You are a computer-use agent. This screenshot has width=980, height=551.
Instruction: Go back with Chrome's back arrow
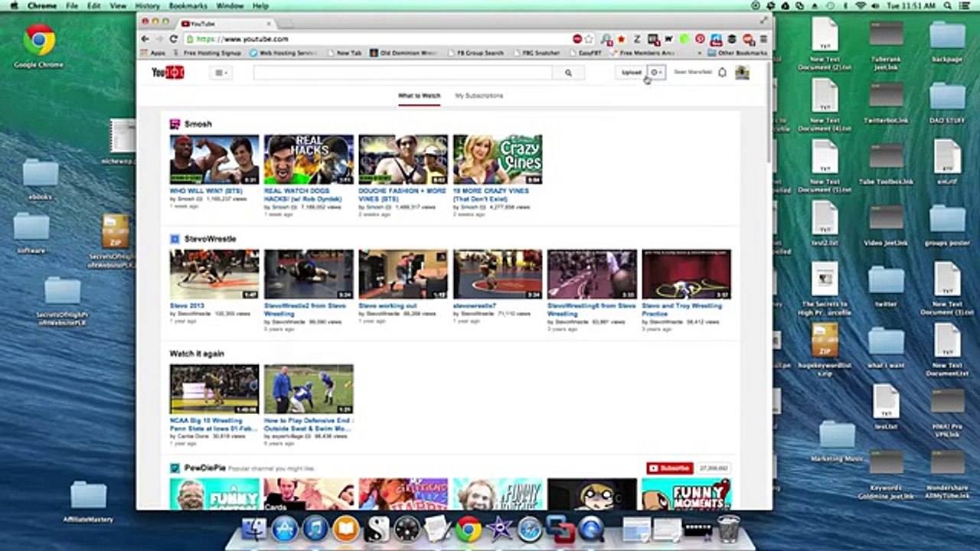145,39
